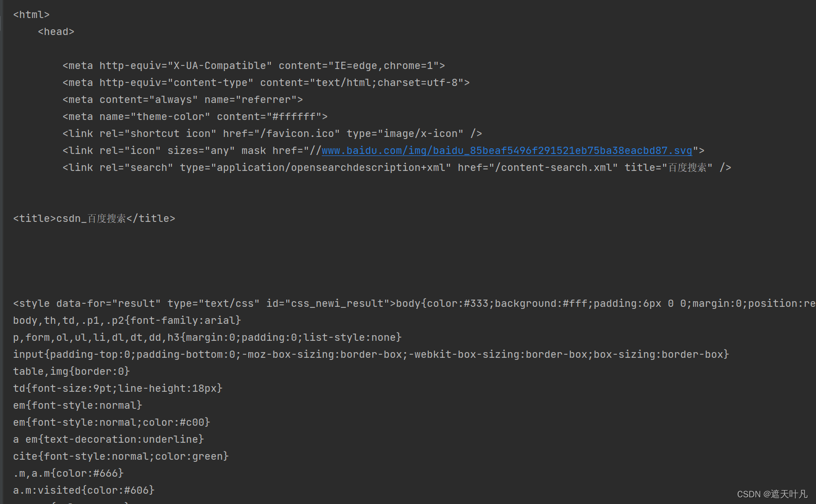Click the opensearchdescription+xml search link line
The height and width of the screenshot is (504, 816).
pyautogui.click(x=397, y=167)
